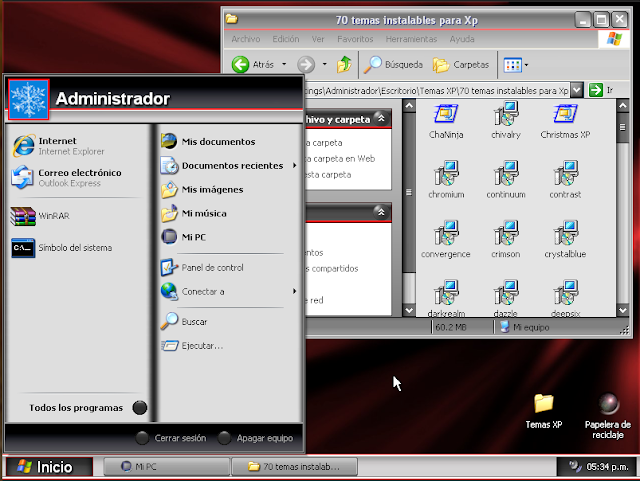Open the Atrás history dropdown arrow
This screenshot has height=481, width=640.
point(284,64)
